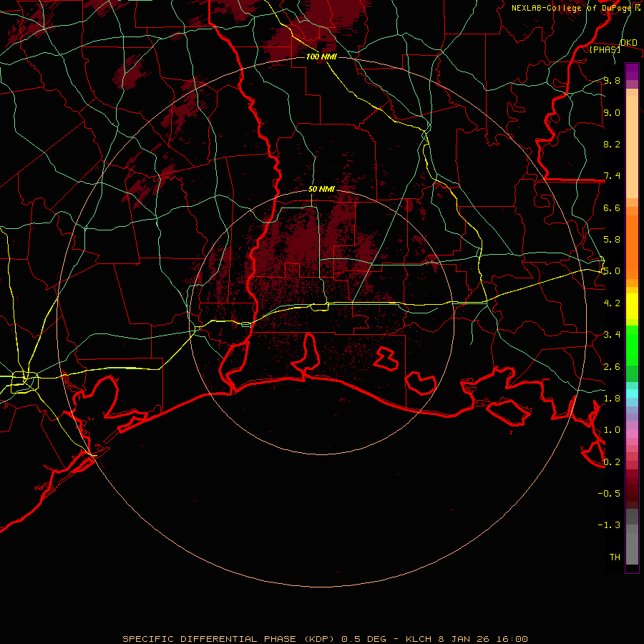Pick the large peach color bar segment
This screenshot has width=644, height=644.
pos(632,147)
